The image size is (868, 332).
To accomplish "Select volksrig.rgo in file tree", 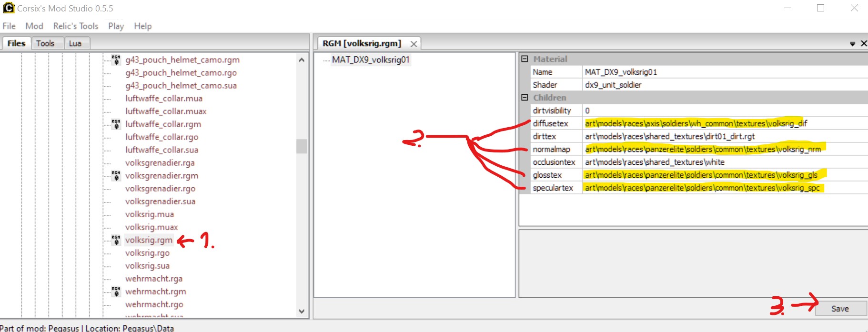I will click(x=147, y=253).
